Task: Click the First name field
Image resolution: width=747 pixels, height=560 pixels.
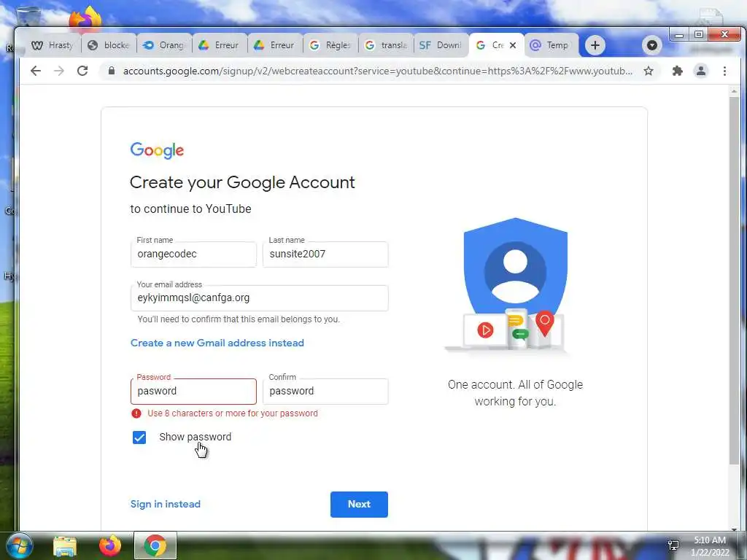Action: [193, 254]
